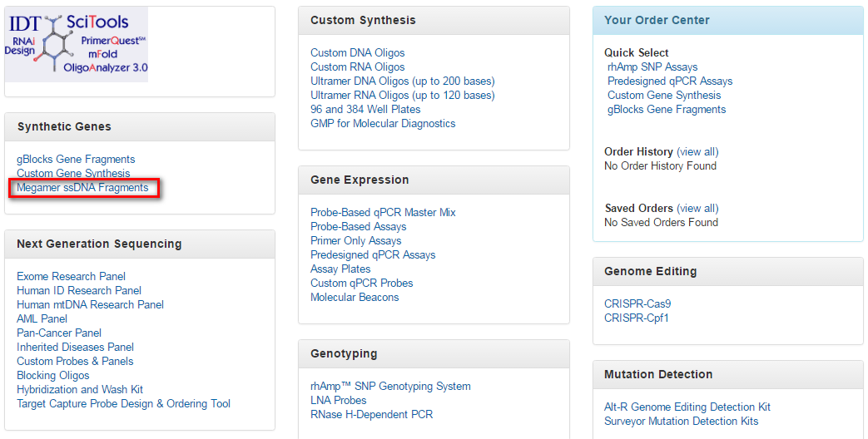This screenshot has height=439, width=868.
Task: Open gBlocks Gene Fragments under Synthetic Genes
Action: tap(76, 160)
